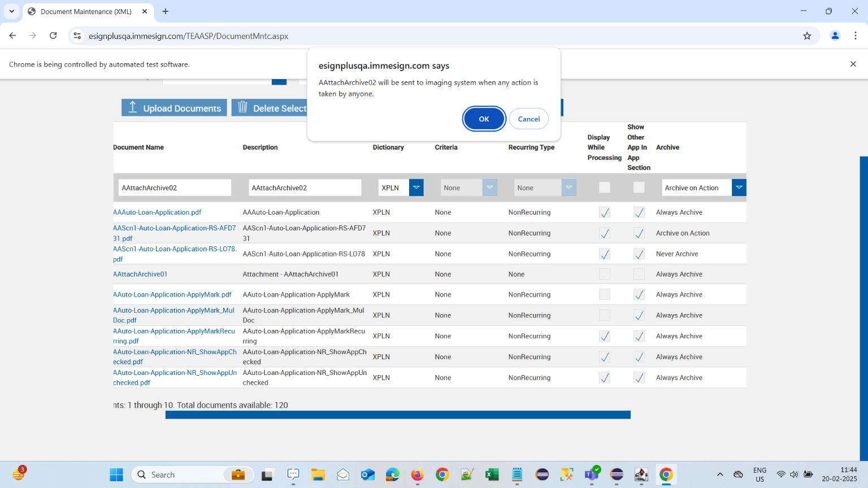Open the Archive on Action dropdown
The width and height of the screenshot is (868, 488).
739,188
